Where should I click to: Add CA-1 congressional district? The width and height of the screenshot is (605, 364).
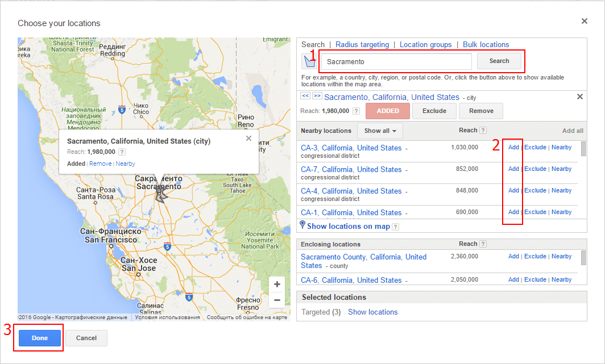coord(513,212)
